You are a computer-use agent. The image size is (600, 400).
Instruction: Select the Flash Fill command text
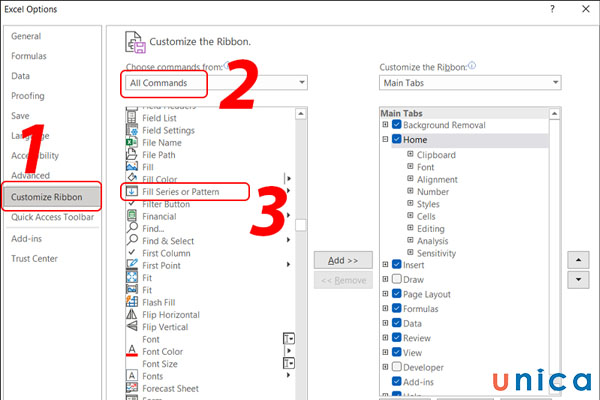click(x=159, y=302)
